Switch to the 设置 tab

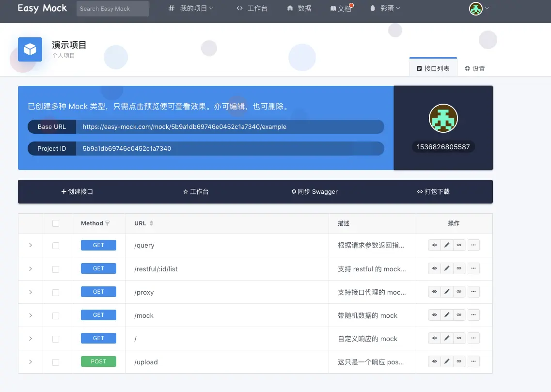(x=475, y=68)
